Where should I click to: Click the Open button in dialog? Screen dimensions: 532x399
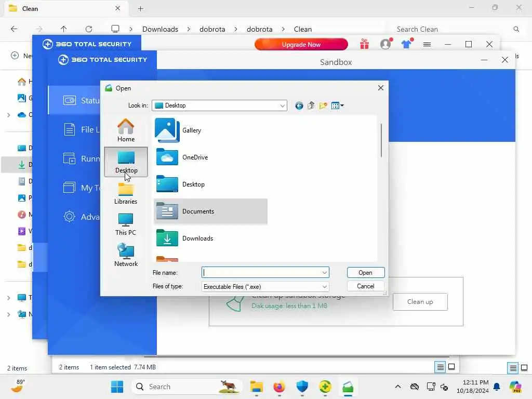365,272
